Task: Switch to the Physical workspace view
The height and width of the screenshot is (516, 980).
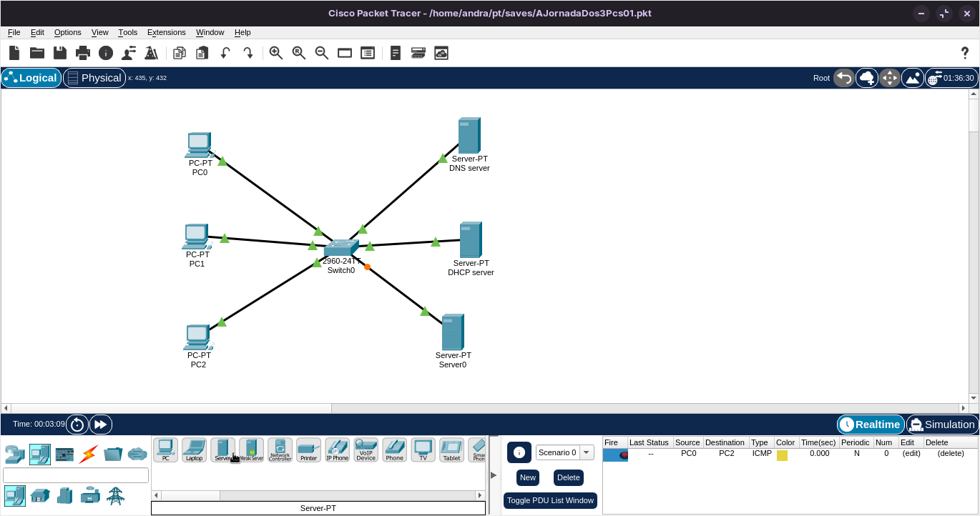Action: [x=94, y=78]
